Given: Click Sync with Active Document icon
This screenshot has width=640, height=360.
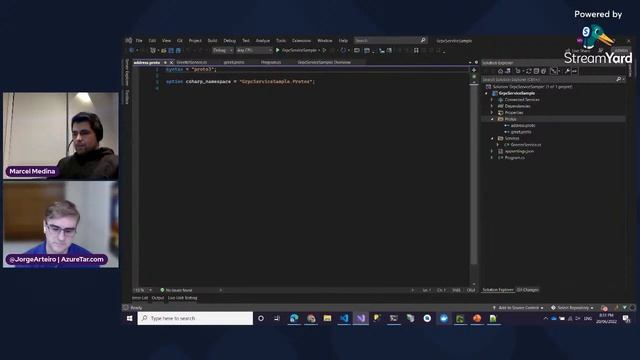Looking at the screenshot, I should click(529, 71).
